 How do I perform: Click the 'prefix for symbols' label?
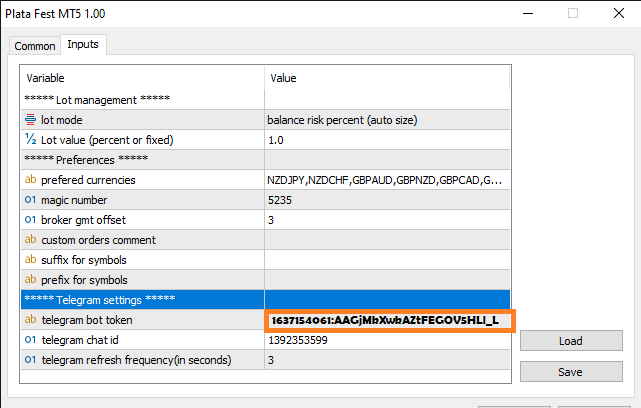[84, 280]
